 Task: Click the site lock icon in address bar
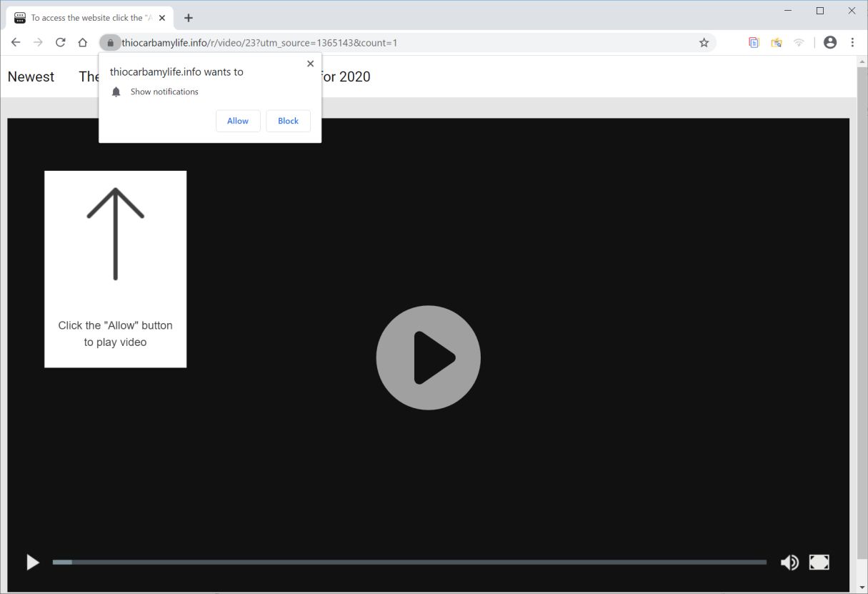tap(110, 43)
